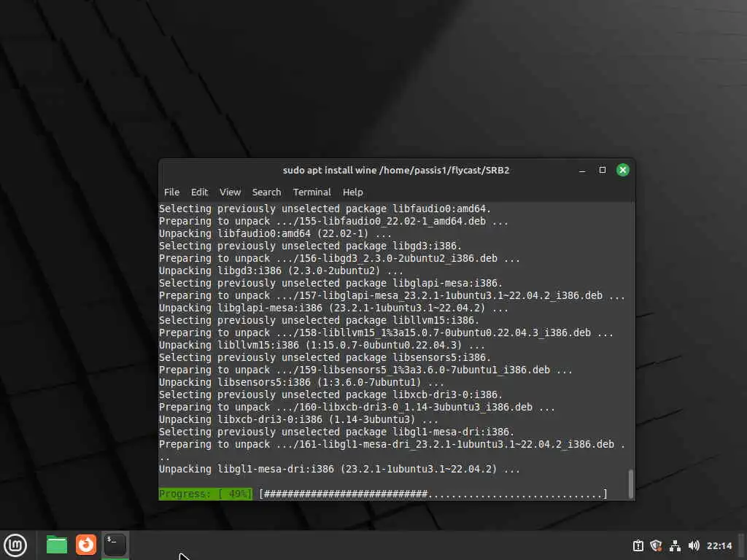747x560 pixels.
Task: Click the terminal vertical scrollbar handle
Action: click(x=631, y=484)
